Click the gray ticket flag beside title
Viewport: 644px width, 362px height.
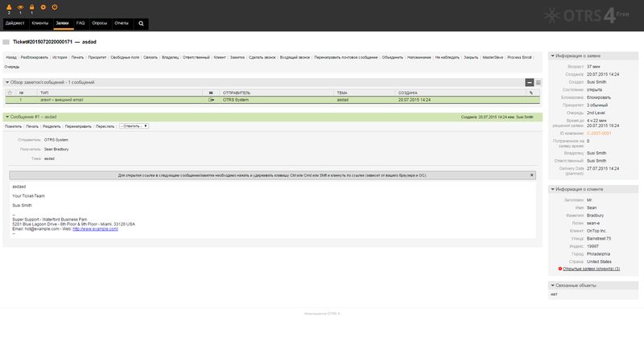(6, 42)
